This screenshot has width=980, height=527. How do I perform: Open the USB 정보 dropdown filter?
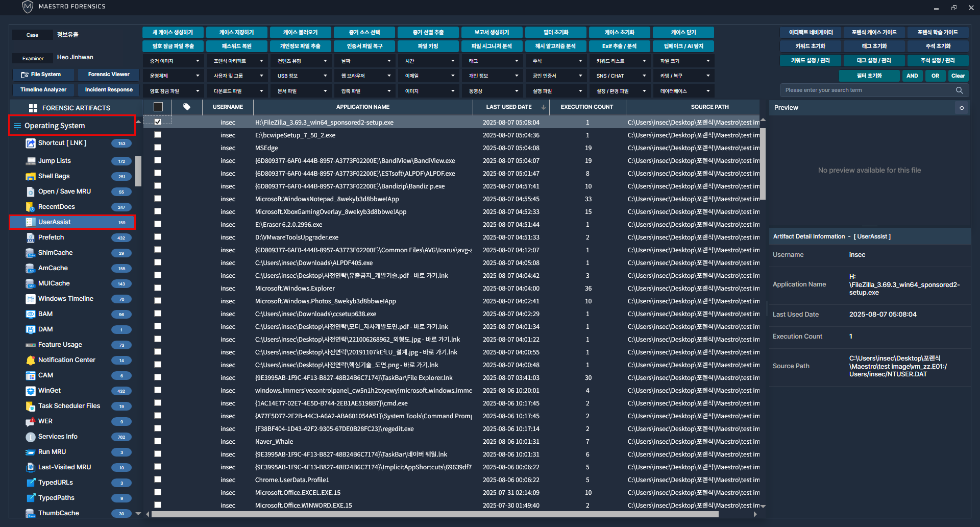[x=301, y=76]
